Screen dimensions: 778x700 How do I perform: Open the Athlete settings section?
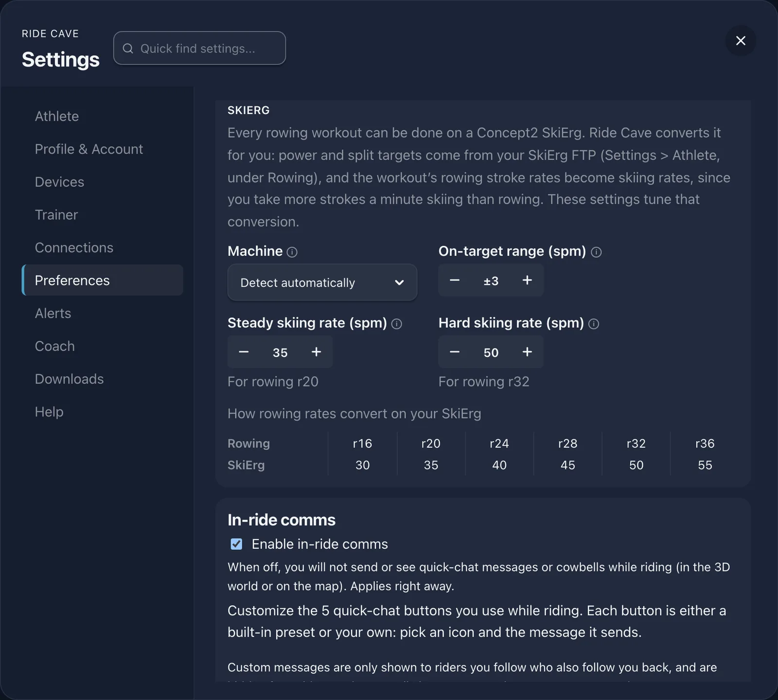point(103,116)
